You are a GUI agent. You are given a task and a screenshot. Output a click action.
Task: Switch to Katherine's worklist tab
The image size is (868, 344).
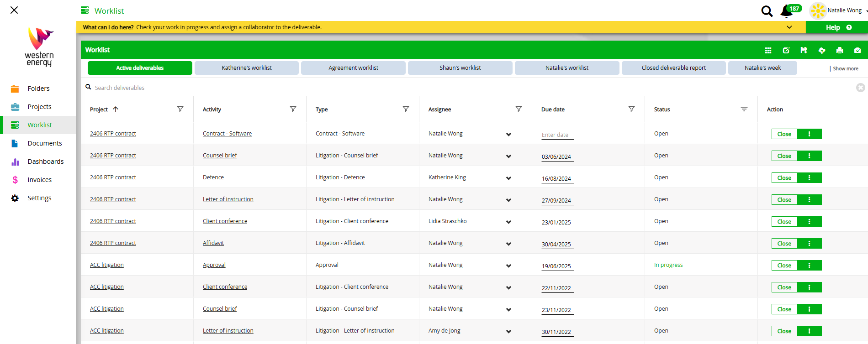(x=247, y=68)
